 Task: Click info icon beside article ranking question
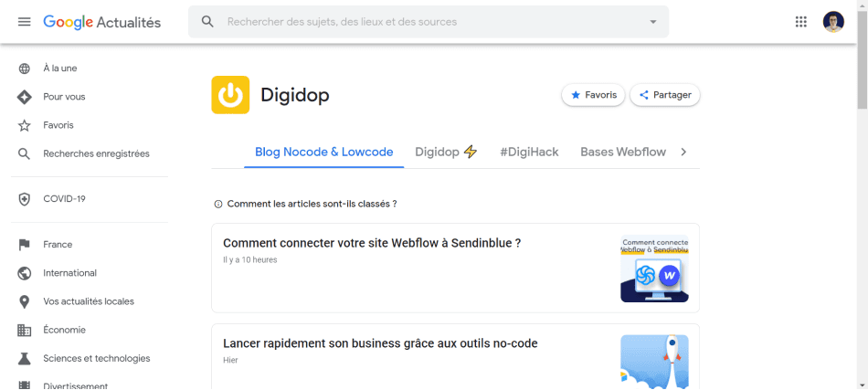[x=218, y=204]
